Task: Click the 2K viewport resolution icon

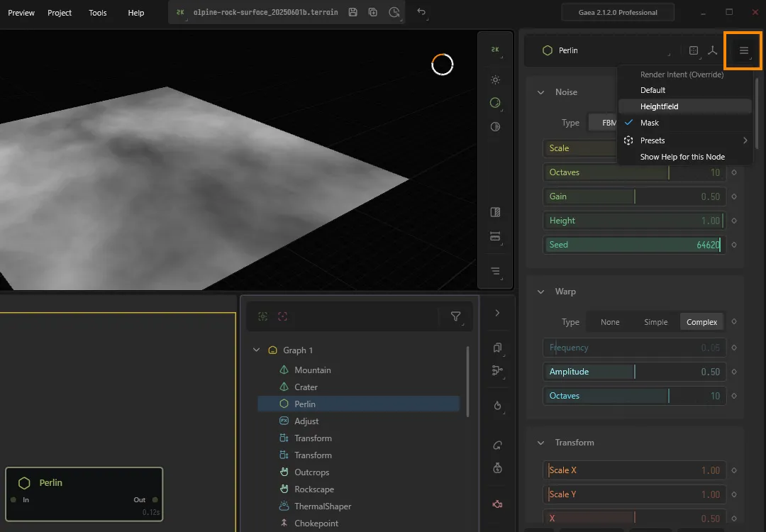Action: pyautogui.click(x=495, y=50)
